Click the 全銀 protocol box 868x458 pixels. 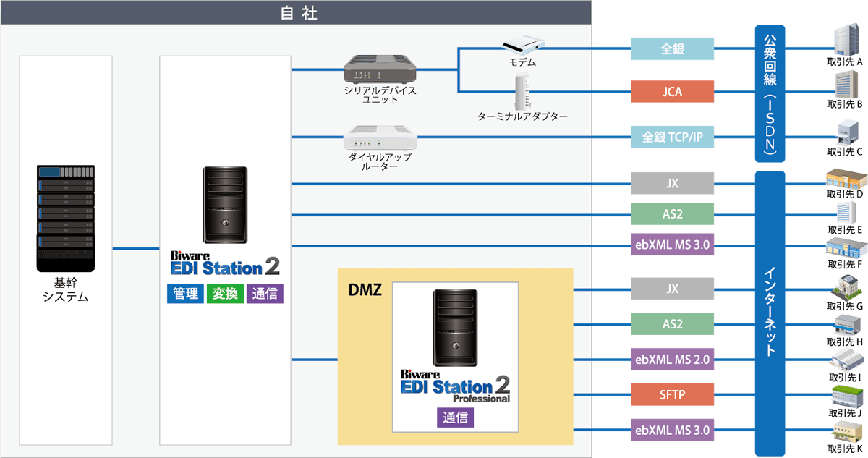[673, 49]
